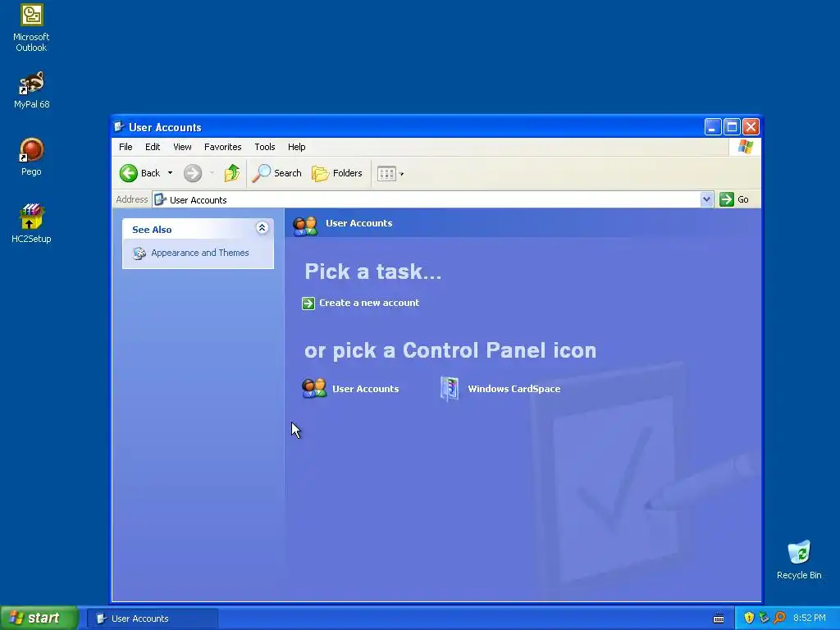Open the Tools menu
The image size is (840, 630).
click(265, 147)
